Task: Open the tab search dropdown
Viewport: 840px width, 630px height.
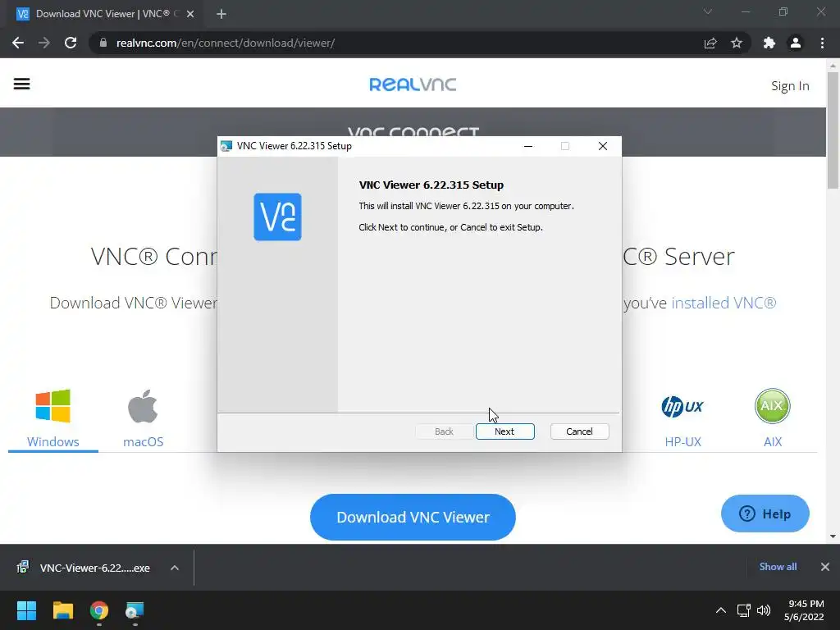Action: pos(708,11)
